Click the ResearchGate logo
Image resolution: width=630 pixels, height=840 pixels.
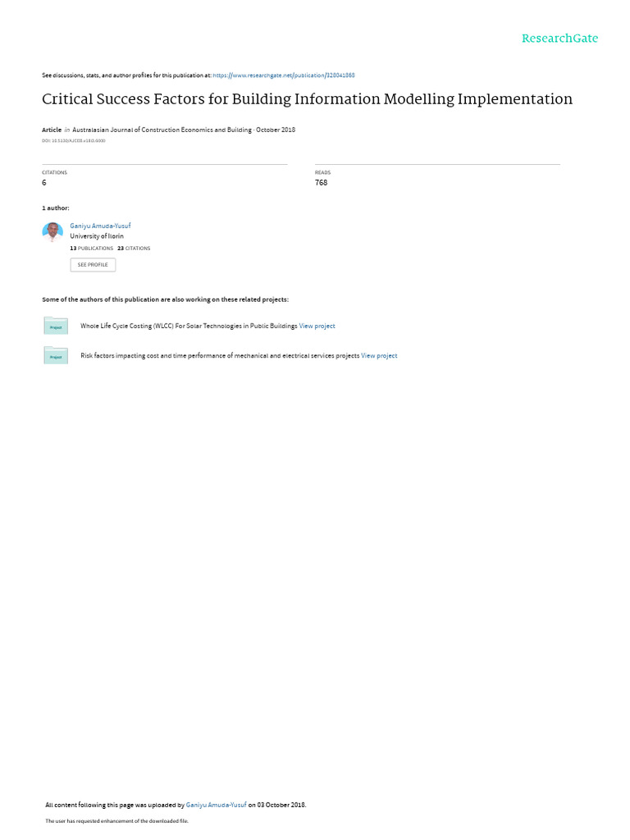click(559, 38)
